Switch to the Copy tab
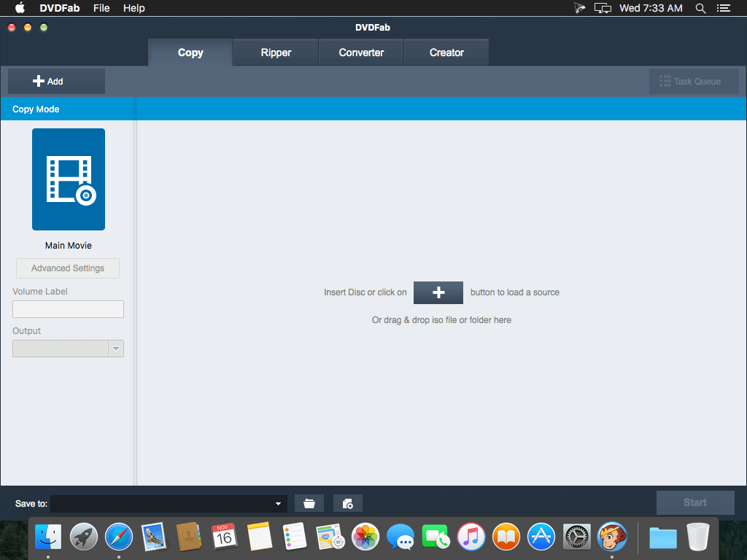 tap(190, 52)
